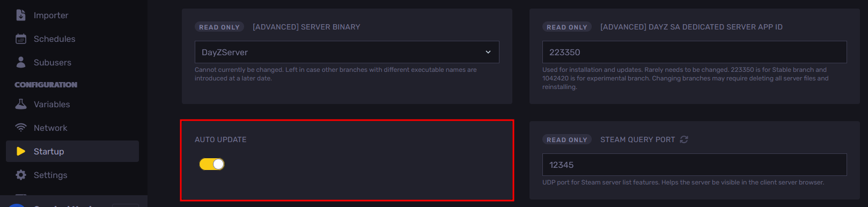Screen dimensions: 868x207
Task: Click the Subusers person icon
Action: click(x=21, y=62)
